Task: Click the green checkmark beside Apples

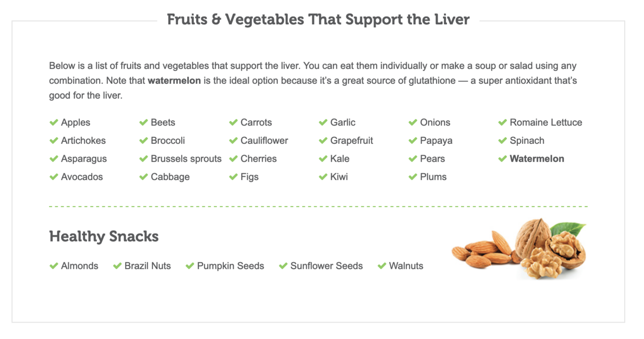Action: pyautogui.click(x=54, y=122)
